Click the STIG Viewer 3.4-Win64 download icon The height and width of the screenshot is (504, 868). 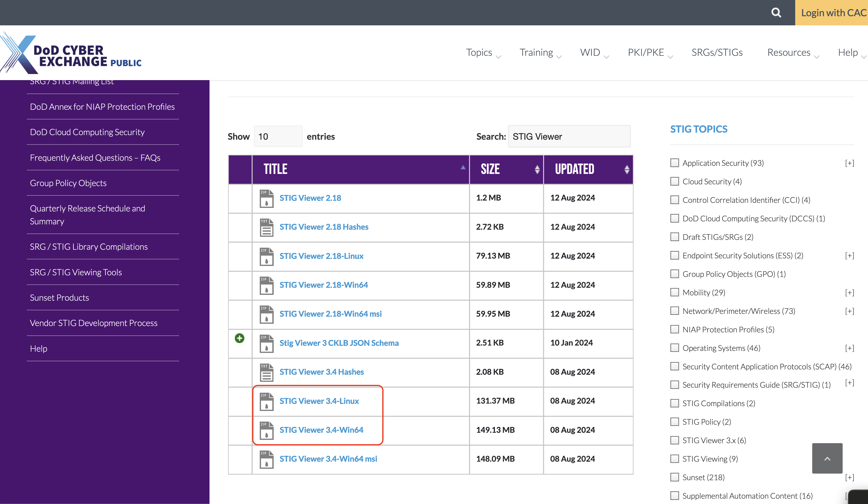tap(267, 430)
